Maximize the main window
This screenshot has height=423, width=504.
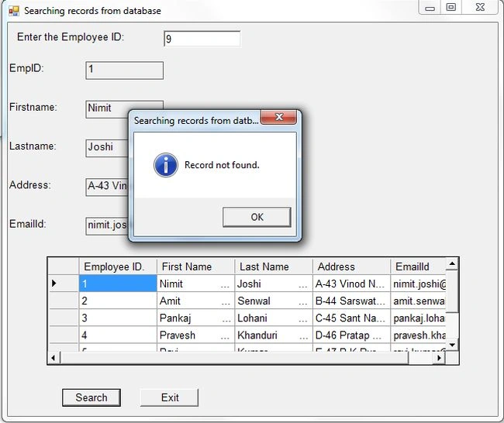(x=451, y=8)
